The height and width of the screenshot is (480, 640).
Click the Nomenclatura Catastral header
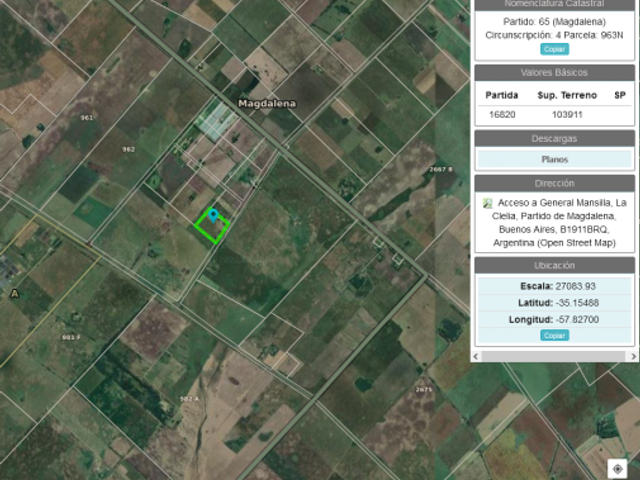click(554, 4)
